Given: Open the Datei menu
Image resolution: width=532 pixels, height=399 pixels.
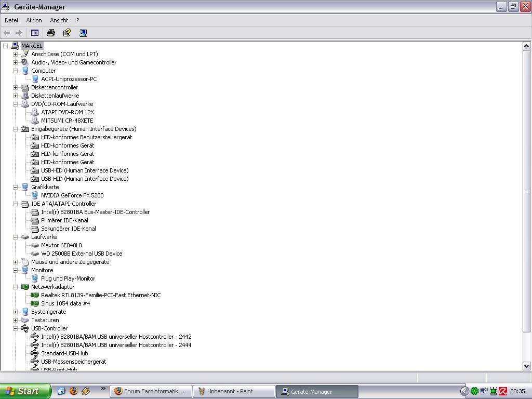Looking at the screenshot, I should coord(11,20).
